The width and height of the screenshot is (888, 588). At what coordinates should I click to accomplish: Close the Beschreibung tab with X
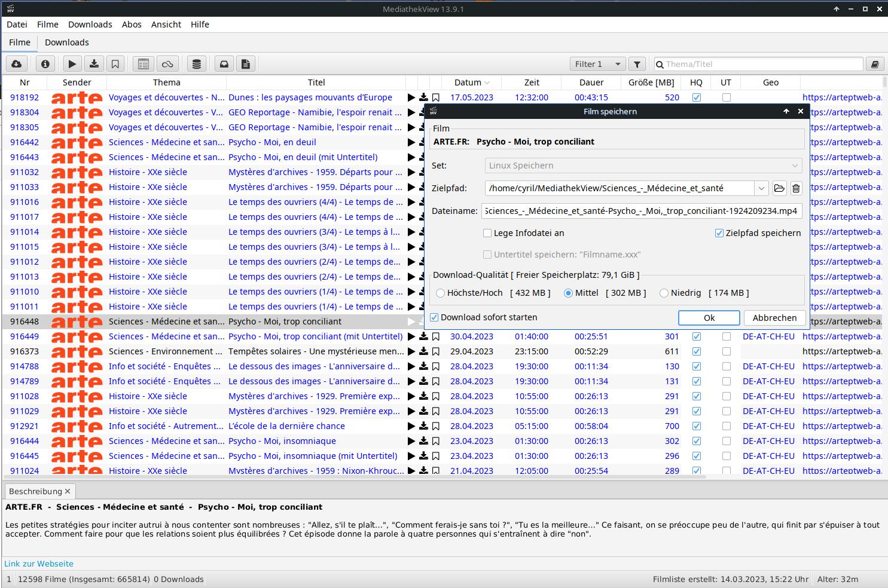coord(68,491)
